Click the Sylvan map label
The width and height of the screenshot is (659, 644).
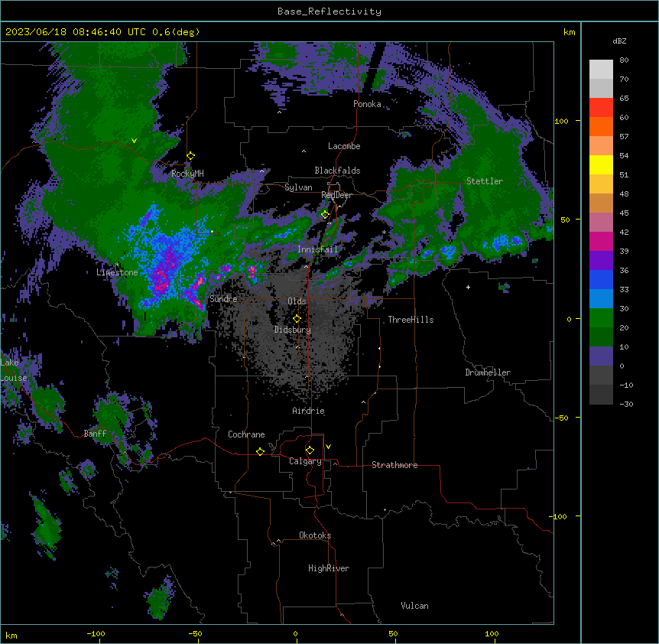click(x=298, y=187)
